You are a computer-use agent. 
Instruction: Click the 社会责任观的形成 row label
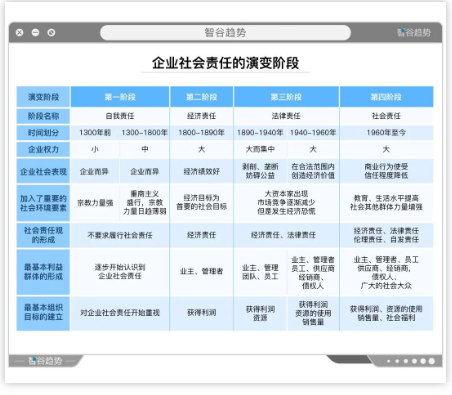[x=43, y=235]
